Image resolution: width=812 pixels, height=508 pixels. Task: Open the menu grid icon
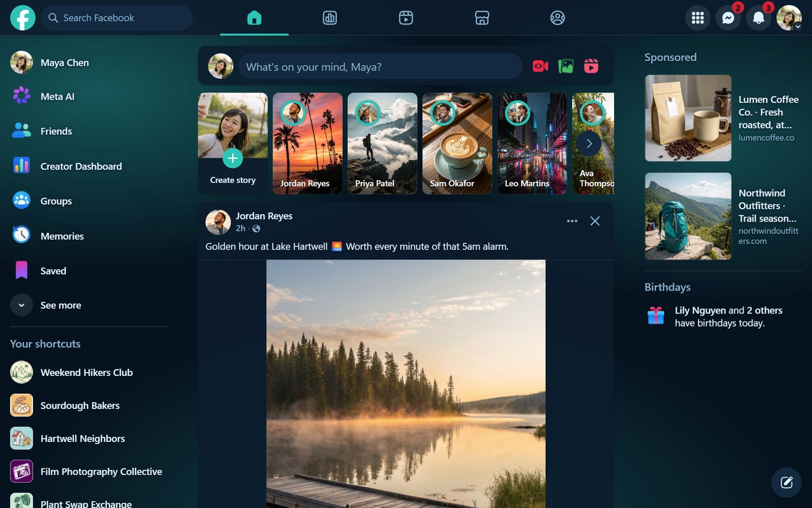pos(698,18)
